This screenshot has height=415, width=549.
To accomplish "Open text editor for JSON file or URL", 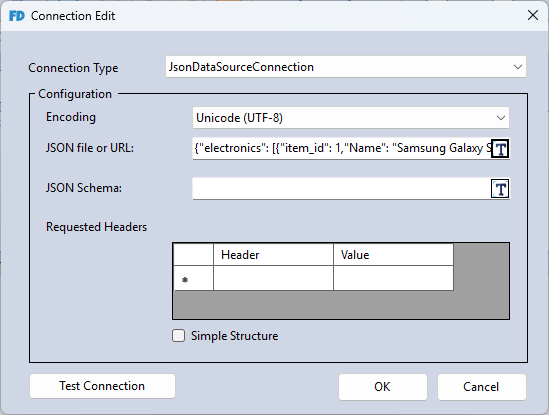I will pos(500,149).
